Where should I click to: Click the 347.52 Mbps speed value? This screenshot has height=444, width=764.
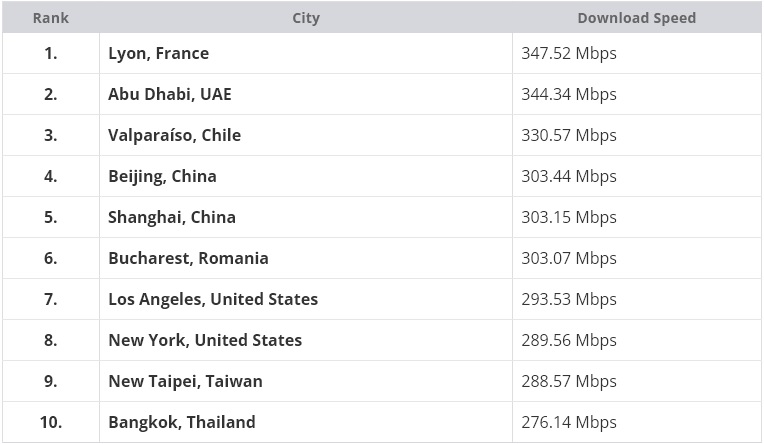click(x=569, y=53)
